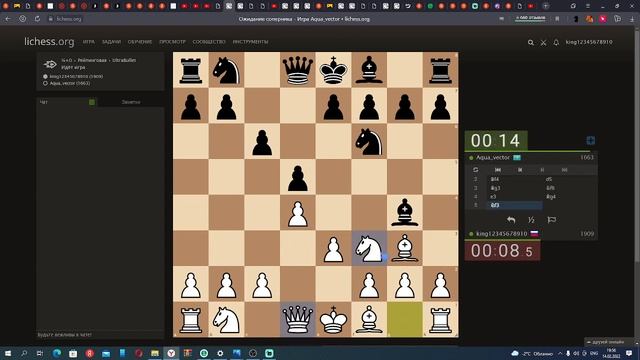640x360 pixels.
Task: Click the orange fox extension icon
Action: (x=589, y=19)
